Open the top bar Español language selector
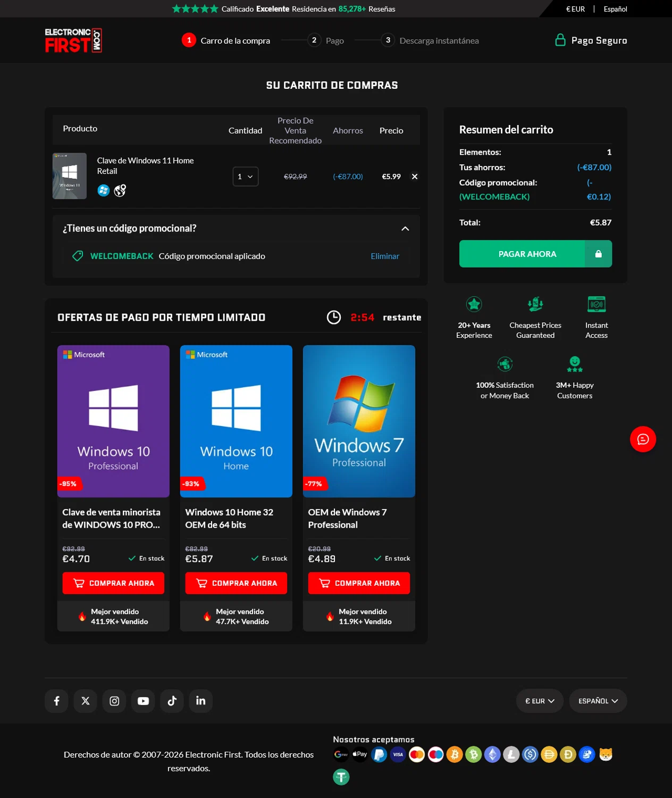672x798 pixels. click(x=615, y=9)
